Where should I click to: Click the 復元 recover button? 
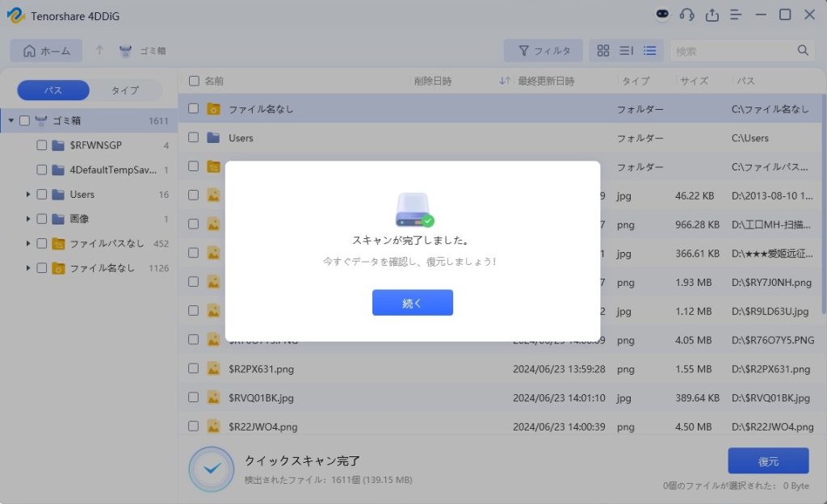click(768, 461)
